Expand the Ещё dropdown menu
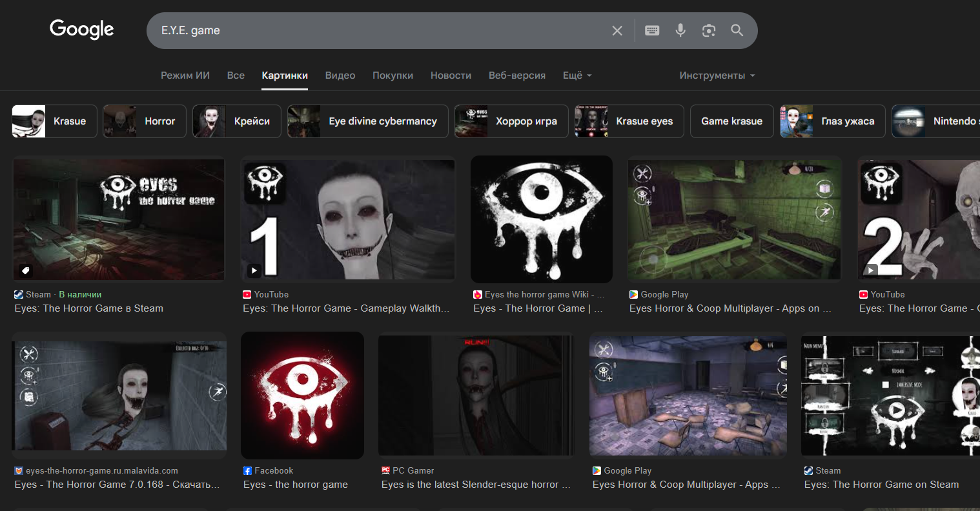Screen dimensions: 980x511 click(577, 75)
